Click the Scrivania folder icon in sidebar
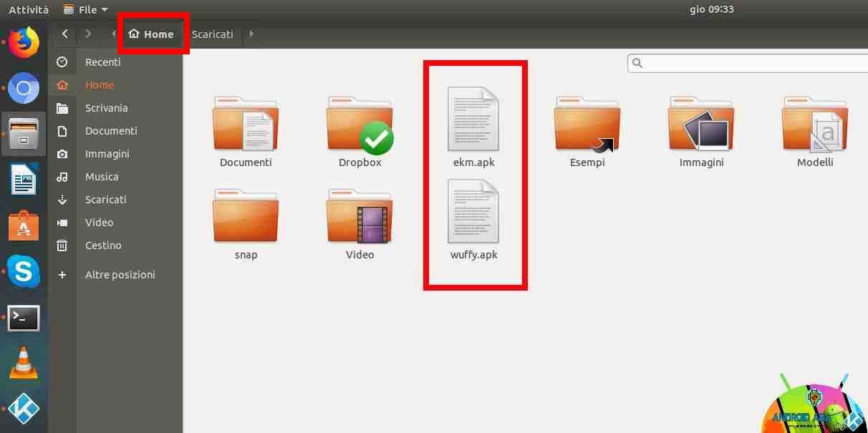The height and width of the screenshot is (433, 868). point(62,108)
